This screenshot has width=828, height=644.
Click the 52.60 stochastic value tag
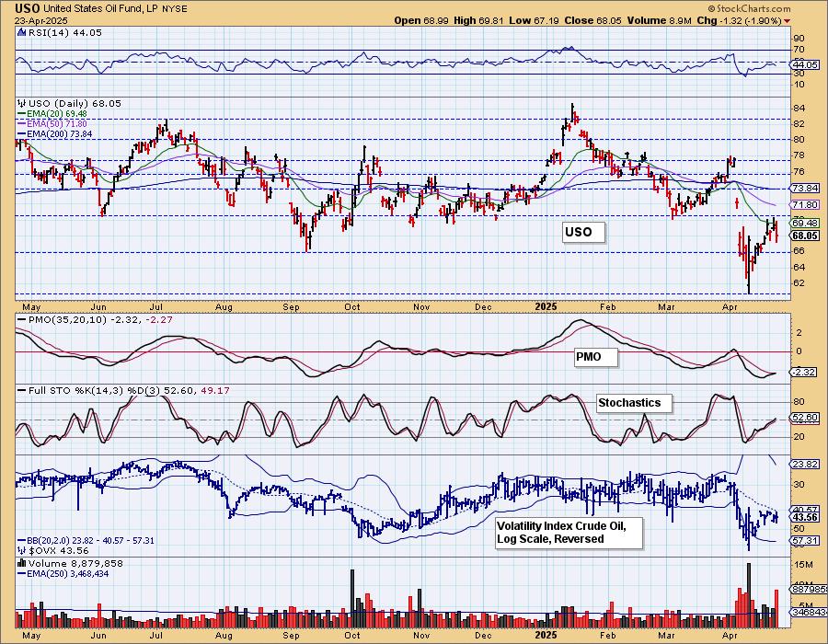805,418
